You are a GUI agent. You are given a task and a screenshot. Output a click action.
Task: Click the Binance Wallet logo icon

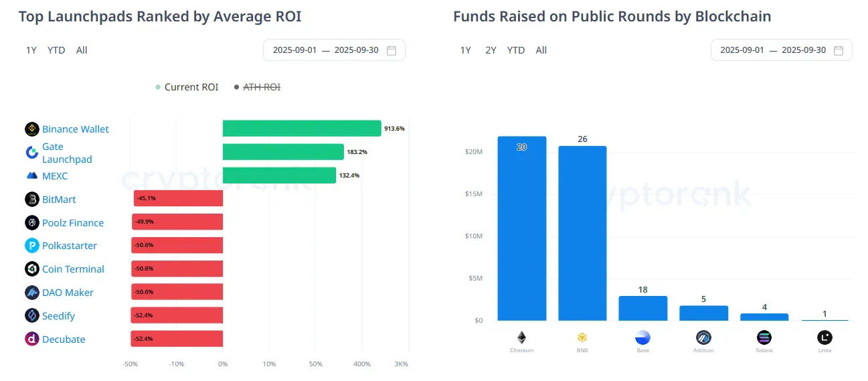[32, 129]
